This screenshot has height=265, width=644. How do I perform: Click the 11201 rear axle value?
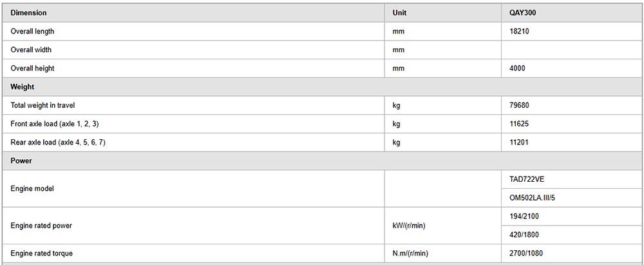coord(518,142)
